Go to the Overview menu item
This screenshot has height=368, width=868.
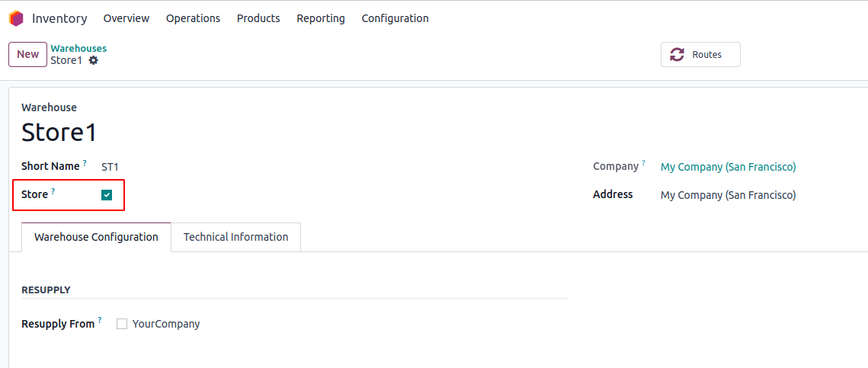127,18
